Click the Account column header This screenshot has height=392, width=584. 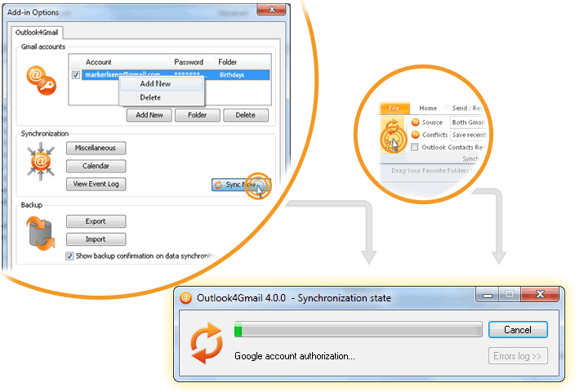[126, 62]
